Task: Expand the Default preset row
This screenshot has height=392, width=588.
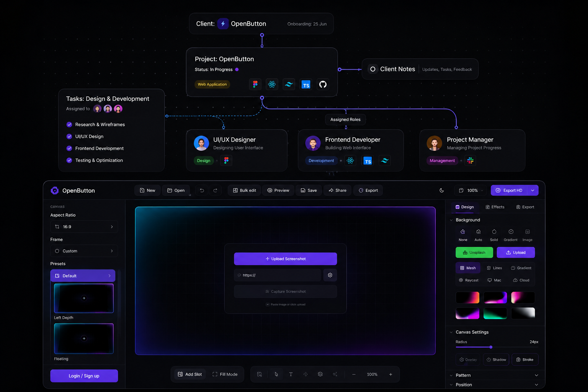Action: (83, 276)
